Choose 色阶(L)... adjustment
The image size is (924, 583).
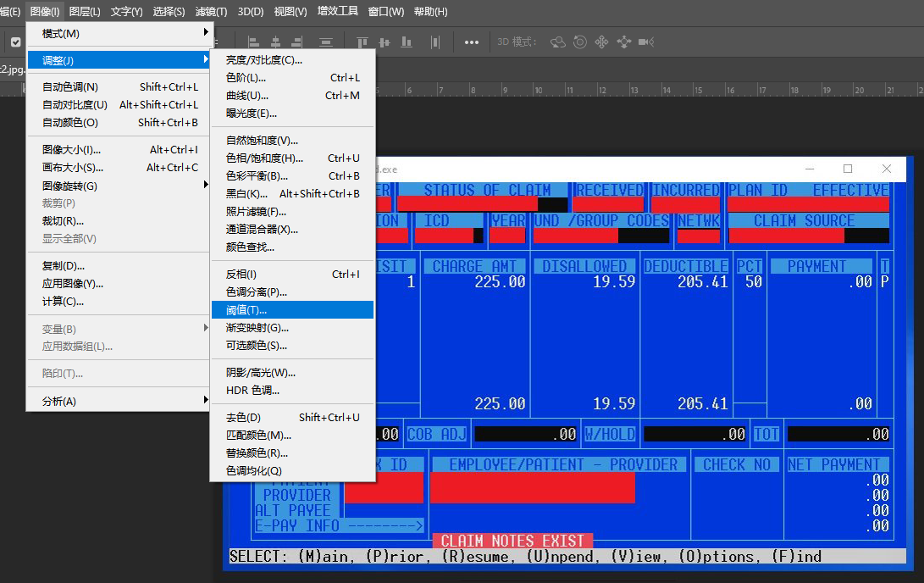pyautogui.click(x=292, y=78)
